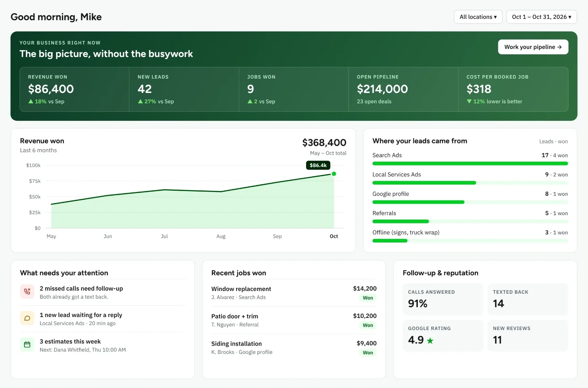Open the All locations dropdown
The image size is (588, 388).
click(x=478, y=17)
